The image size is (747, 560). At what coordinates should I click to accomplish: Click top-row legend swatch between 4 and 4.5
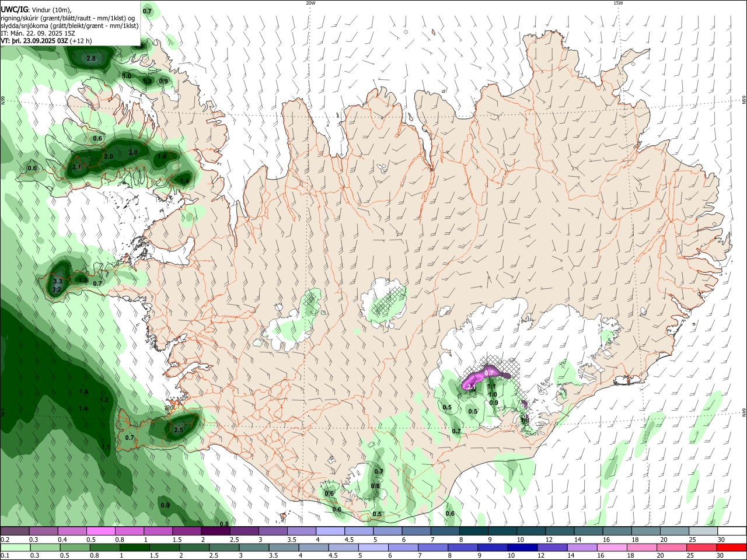331,531
